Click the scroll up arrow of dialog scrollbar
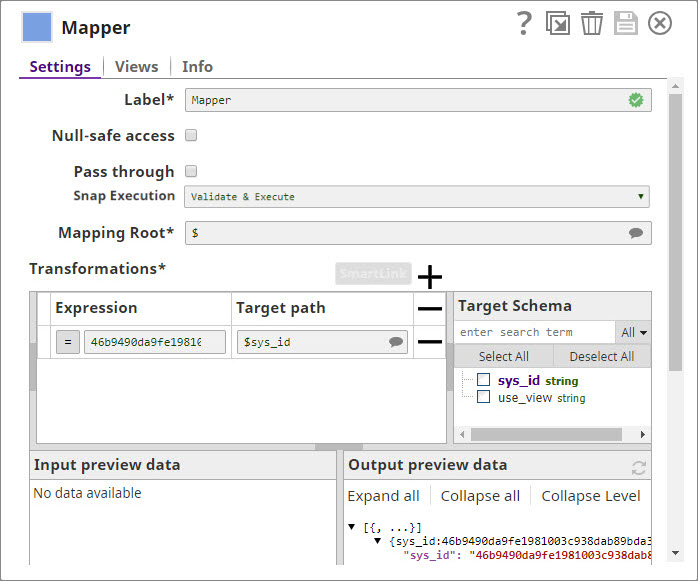Viewport: 698px width, 581px height. [675, 86]
